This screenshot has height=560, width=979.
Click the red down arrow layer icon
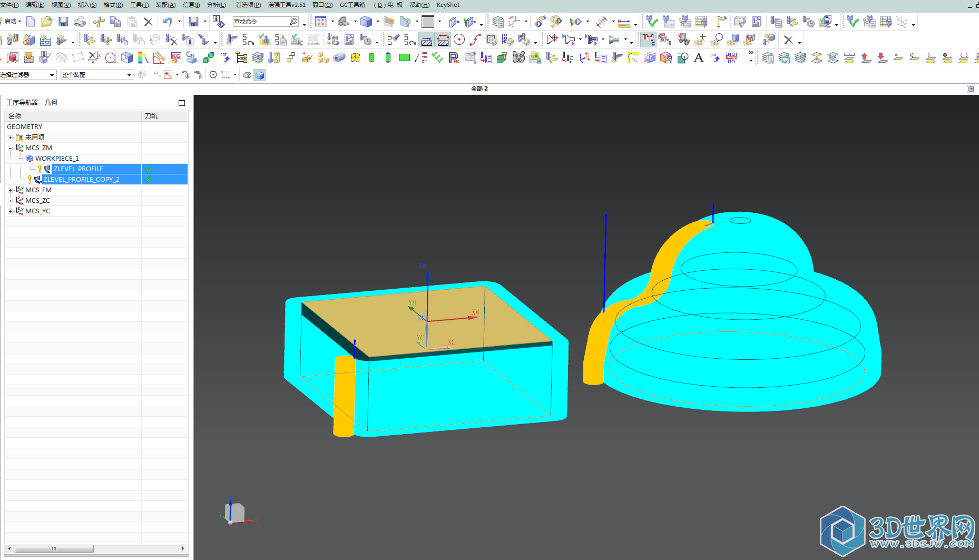click(x=882, y=57)
